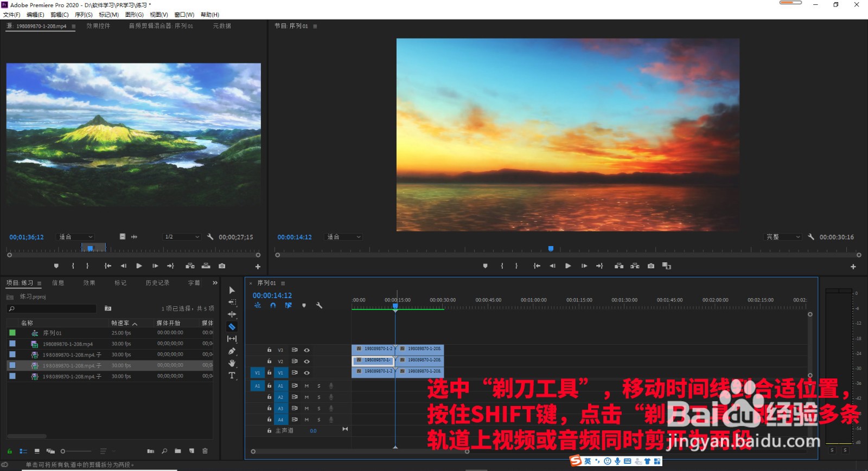Click Overwrite button in Source monitor
This screenshot has width=868, height=471.
pyautogui.click(x=206, y=266)
